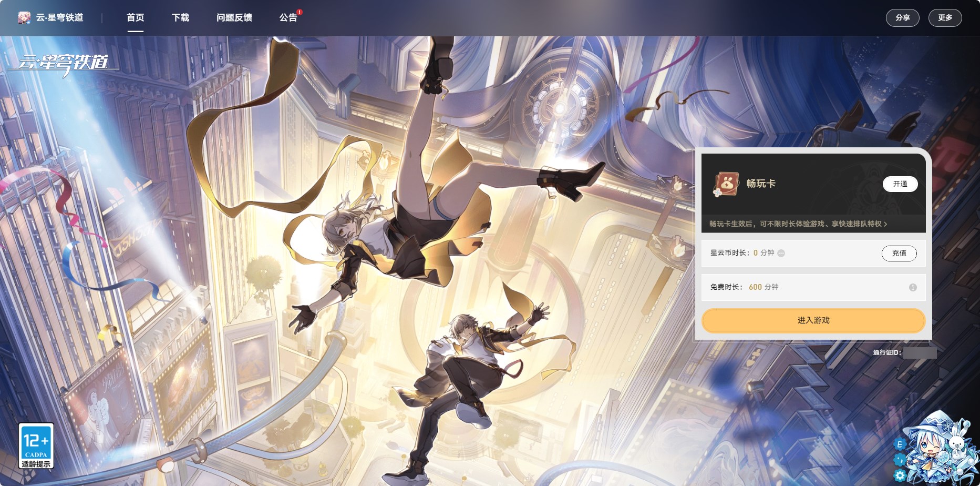Click the masked 通行证ID field

point(919,353)
